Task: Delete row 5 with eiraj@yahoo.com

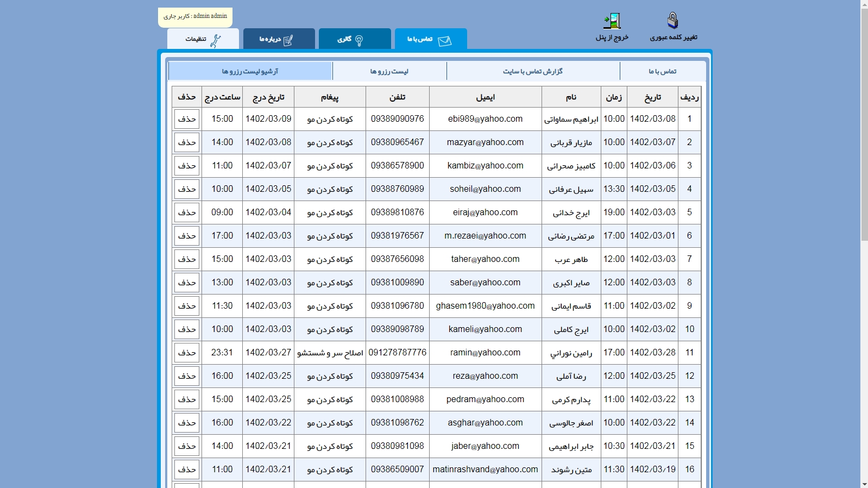Action: (187, 212)
